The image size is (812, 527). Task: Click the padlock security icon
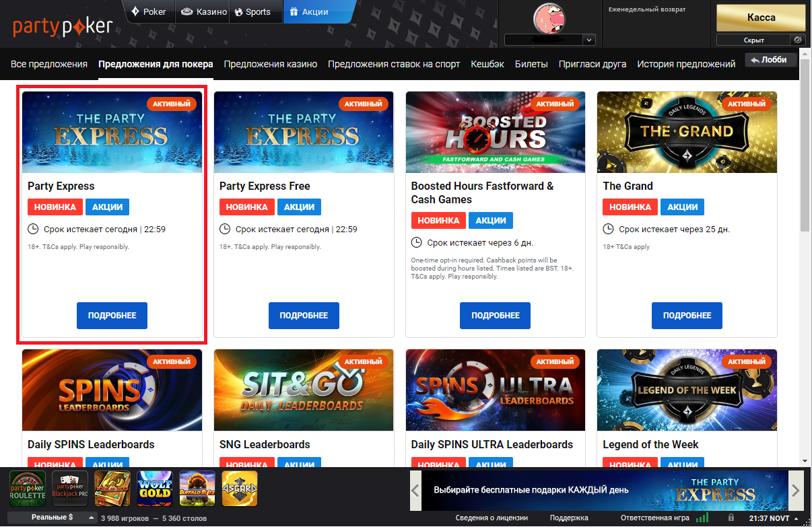tap(731, 518)
